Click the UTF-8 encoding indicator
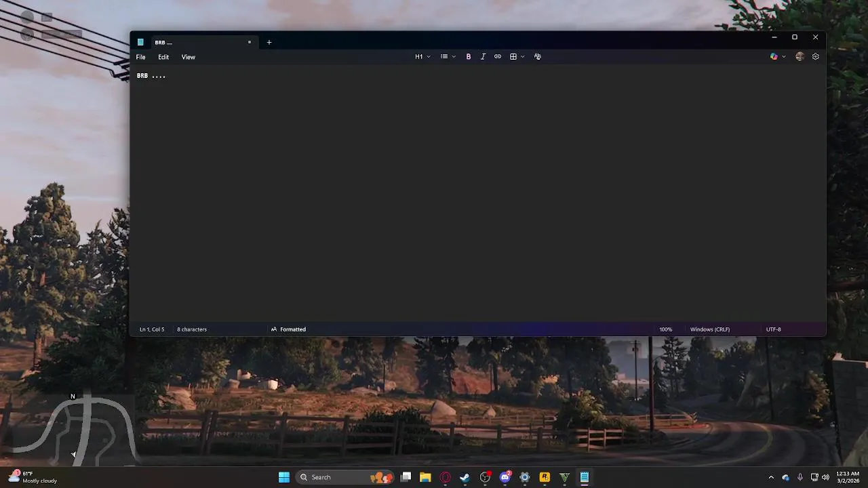 [x=774, y=329]
